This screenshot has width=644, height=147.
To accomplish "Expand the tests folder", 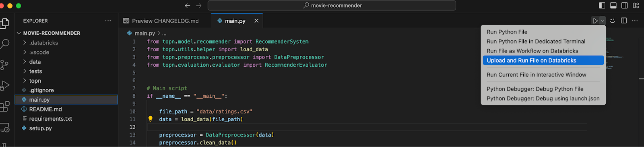I will pos(66,71).
